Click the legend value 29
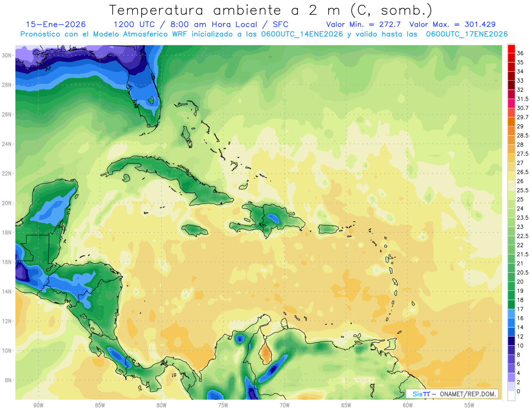This screenshot has width=532, height=411. point(520,126)
